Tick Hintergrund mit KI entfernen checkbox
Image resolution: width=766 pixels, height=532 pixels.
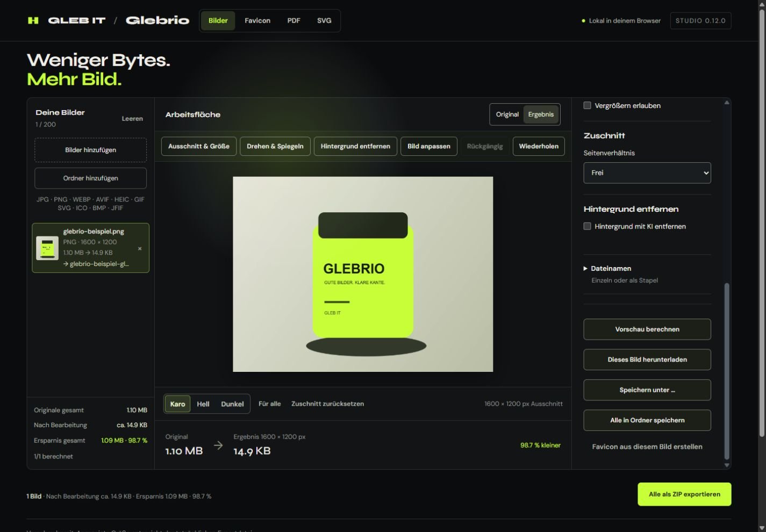tap(587, 226)
